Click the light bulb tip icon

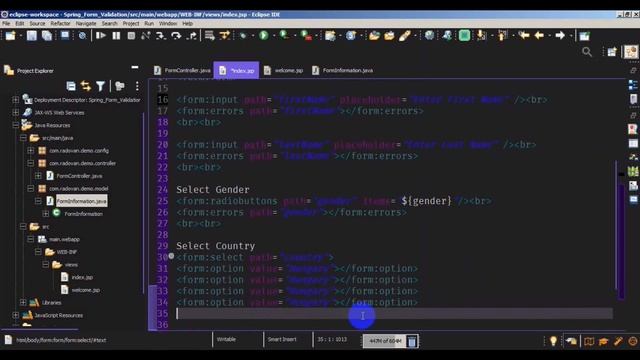click(553, 341)
